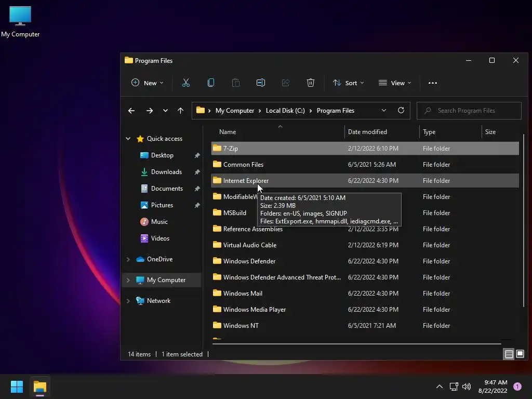Go back with the left arrow

coord(131,111)
